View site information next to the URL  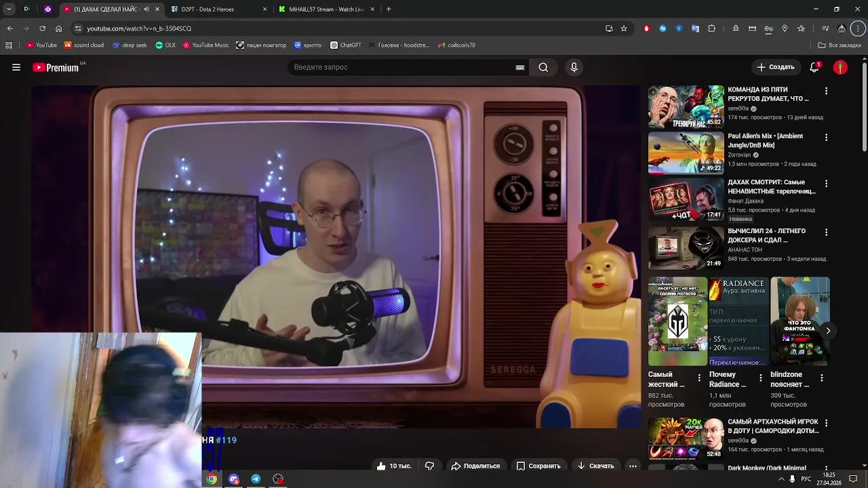[x=78, y=28]
